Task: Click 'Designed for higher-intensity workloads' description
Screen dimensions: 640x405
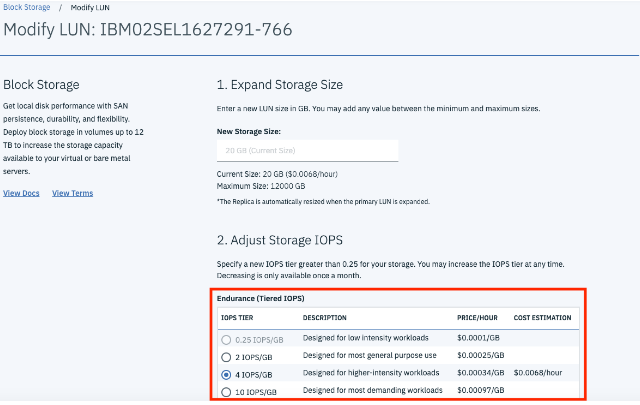Action: click(x=371, y=372)
